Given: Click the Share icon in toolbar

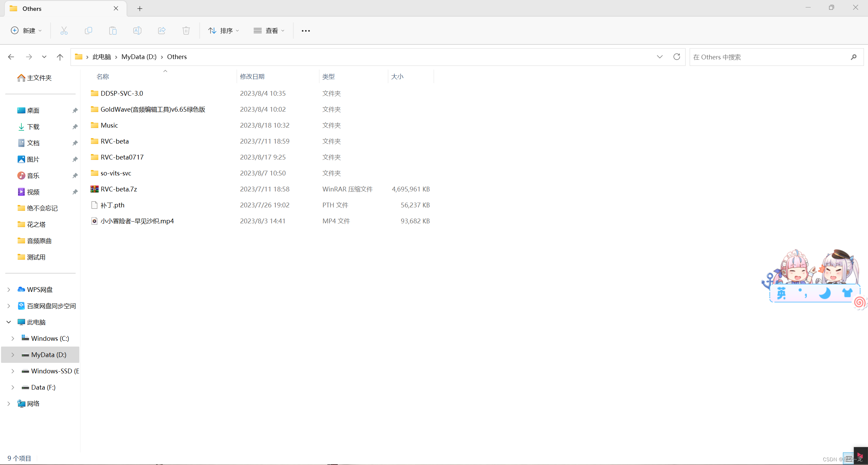Looking at the screenshot, I should point(162,31).
